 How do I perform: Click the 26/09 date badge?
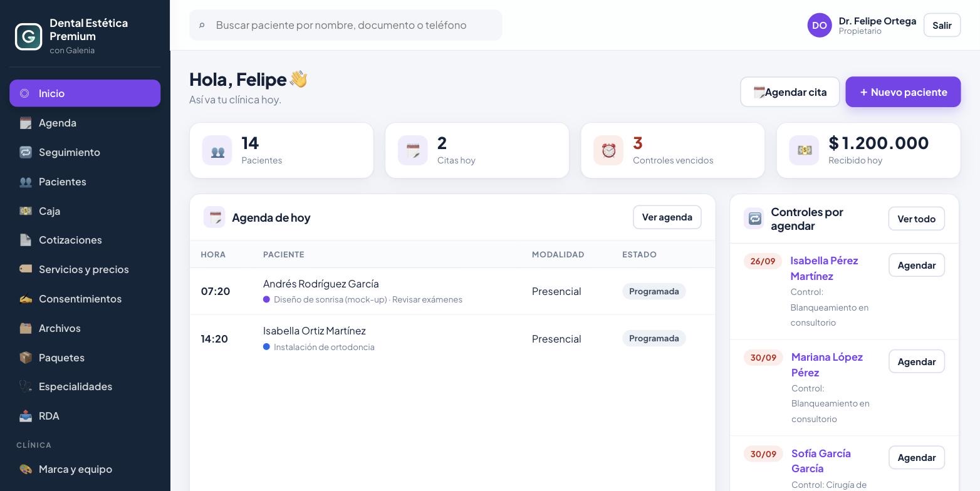(x=763, y=261)
